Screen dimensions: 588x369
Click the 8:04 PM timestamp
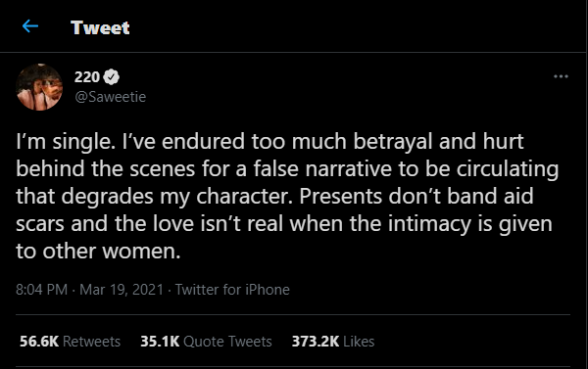pos(41,290)
